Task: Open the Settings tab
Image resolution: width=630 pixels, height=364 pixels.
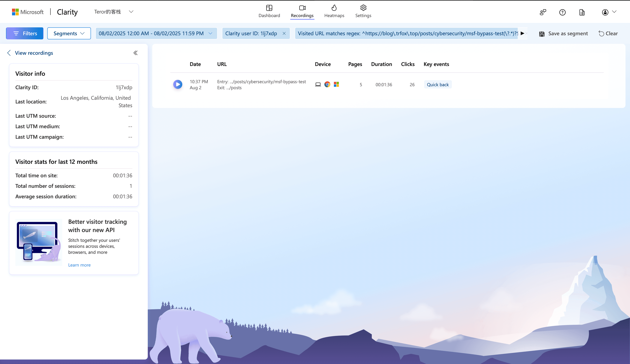Action: pyautogui.click(x=363, y=11)
